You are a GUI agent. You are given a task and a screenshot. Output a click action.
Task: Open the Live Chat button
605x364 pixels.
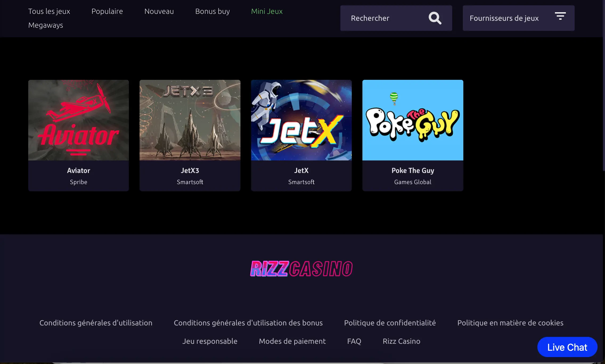[x=567, y=347]
